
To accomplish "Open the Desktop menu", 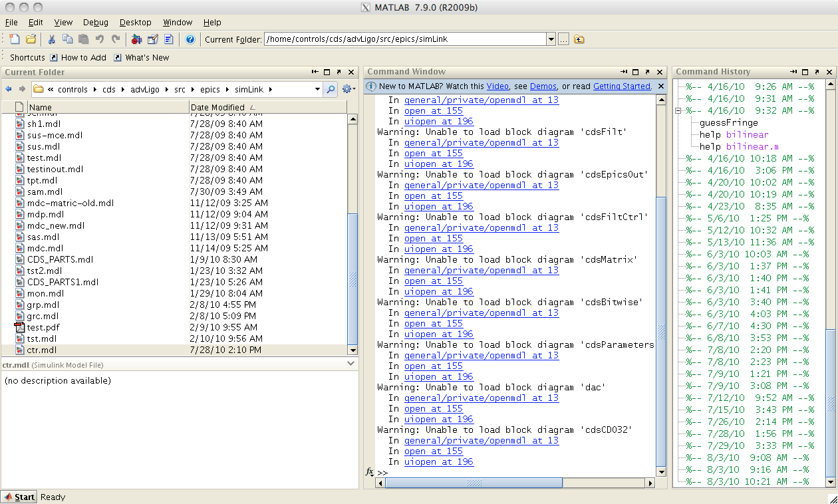I will click(135, 22).
